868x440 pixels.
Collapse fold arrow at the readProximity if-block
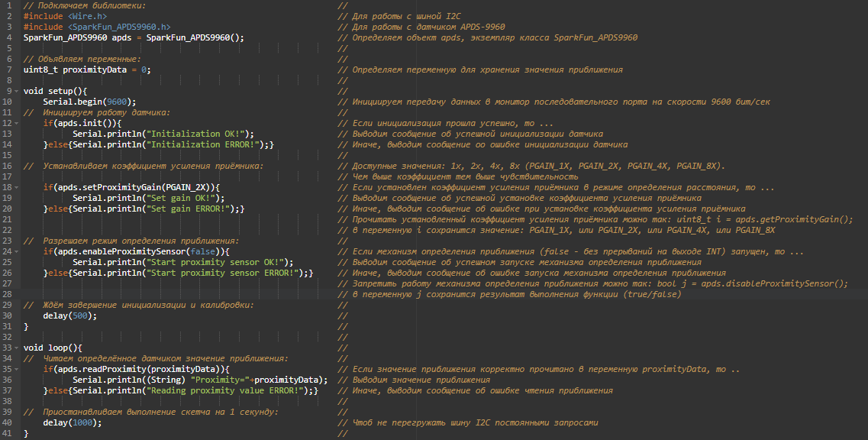[17, 369]
